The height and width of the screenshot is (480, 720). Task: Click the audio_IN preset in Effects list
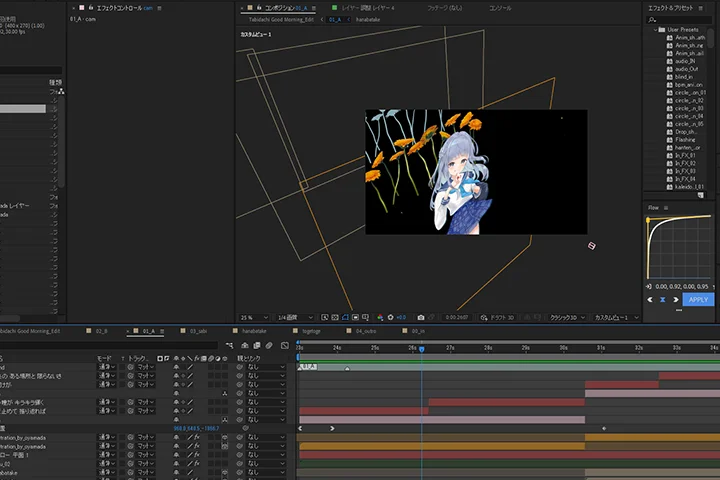coord(685,61)
